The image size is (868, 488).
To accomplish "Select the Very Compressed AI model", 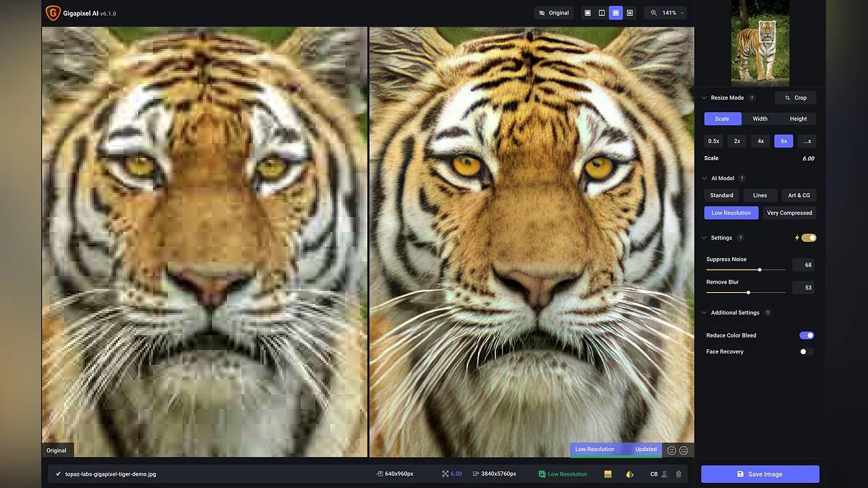I will click(789, 213).
